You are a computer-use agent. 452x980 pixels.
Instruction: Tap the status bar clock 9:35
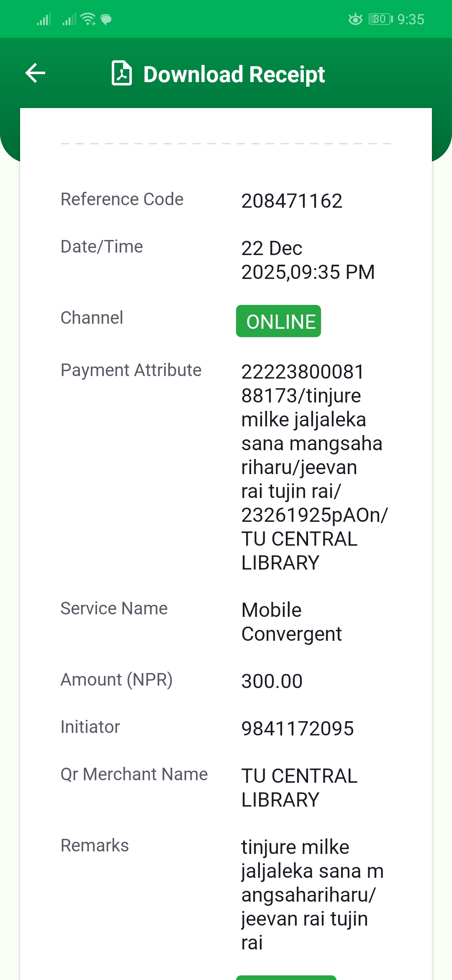coord(411,19)
